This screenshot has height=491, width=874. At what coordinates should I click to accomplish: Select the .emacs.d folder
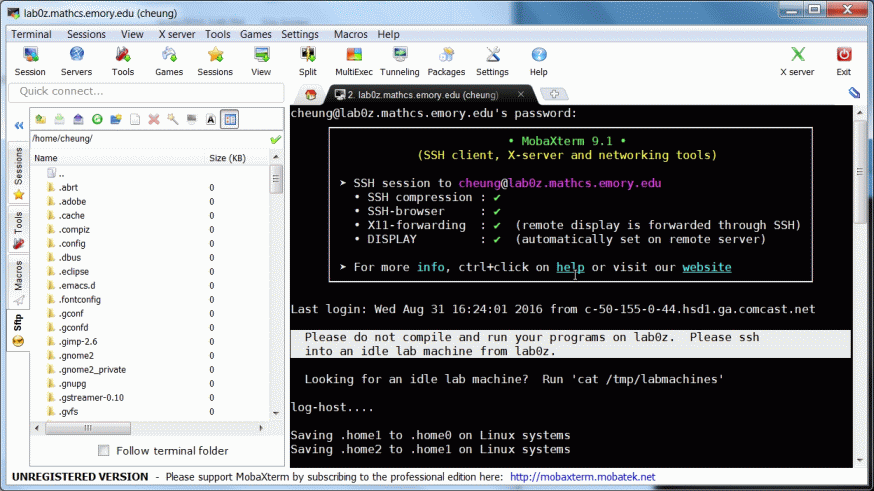coord(77,285)
